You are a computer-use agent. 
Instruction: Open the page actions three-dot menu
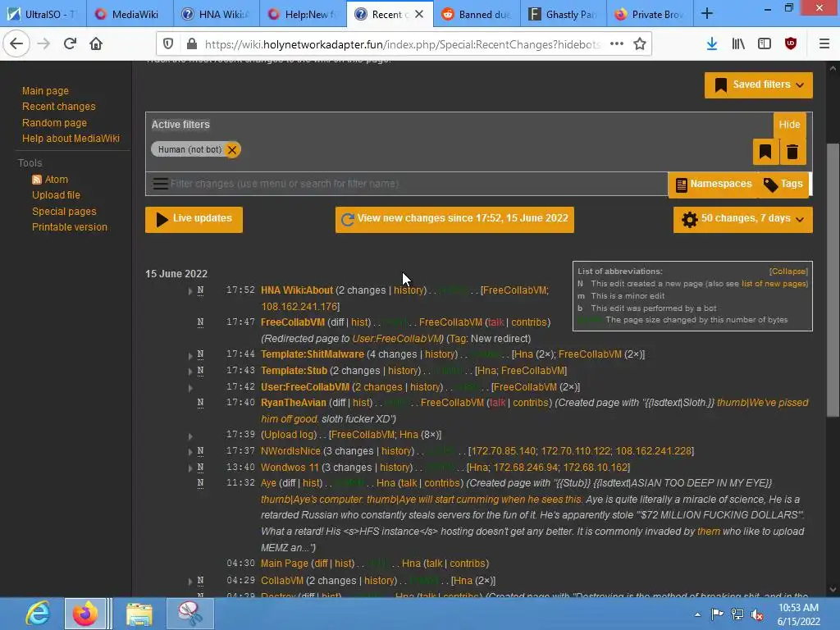tap(617, 44)
